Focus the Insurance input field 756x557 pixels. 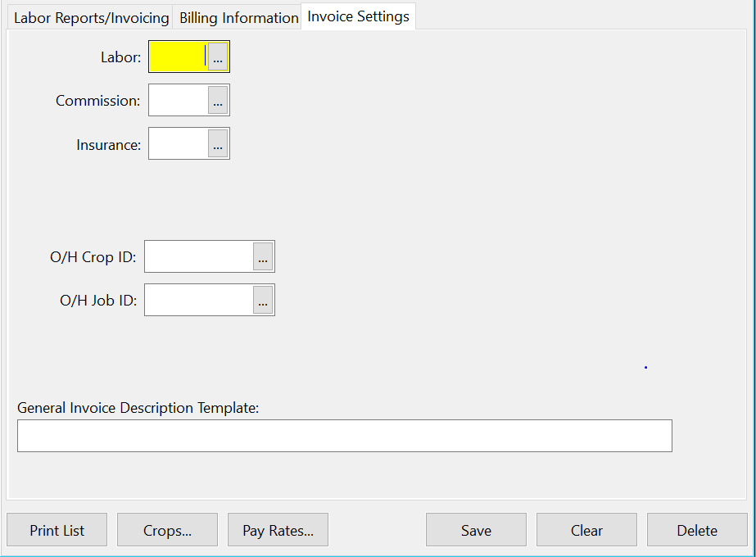[178, 144]
